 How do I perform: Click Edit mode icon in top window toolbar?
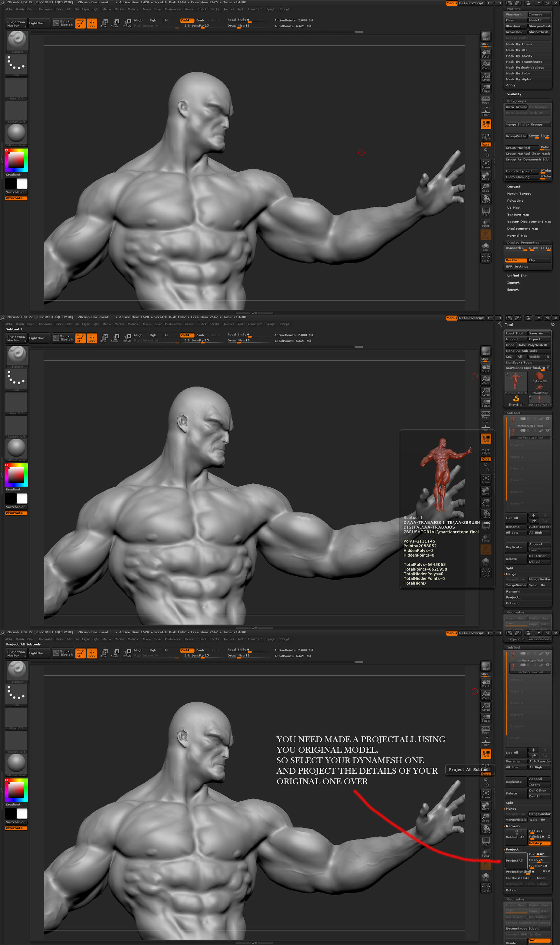80,23
